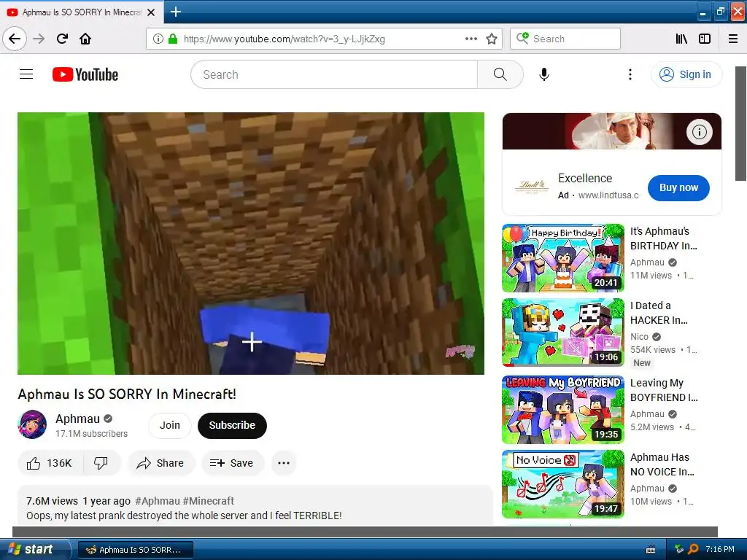Open the Nico channel name
This screenshot has width=747, height=560.
(639, 337)
